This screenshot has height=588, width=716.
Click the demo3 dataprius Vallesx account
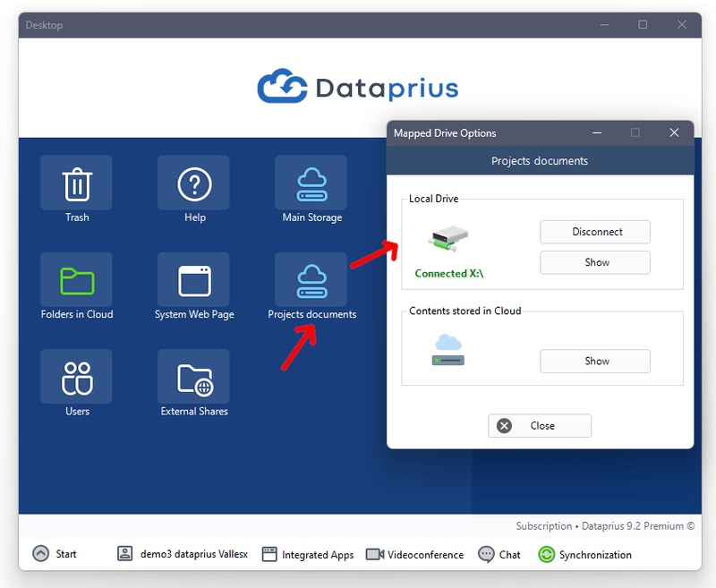click(x=183, y=554)
